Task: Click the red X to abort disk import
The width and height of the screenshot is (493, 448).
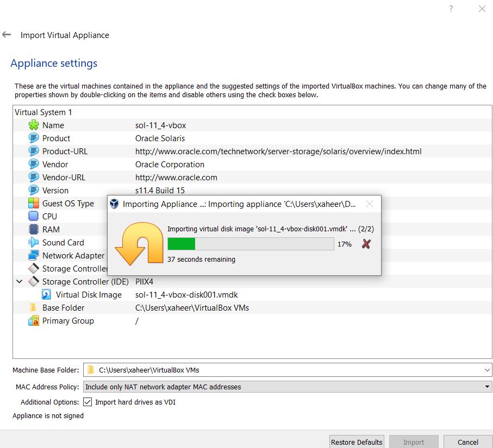Action: [x=366, y=244]
